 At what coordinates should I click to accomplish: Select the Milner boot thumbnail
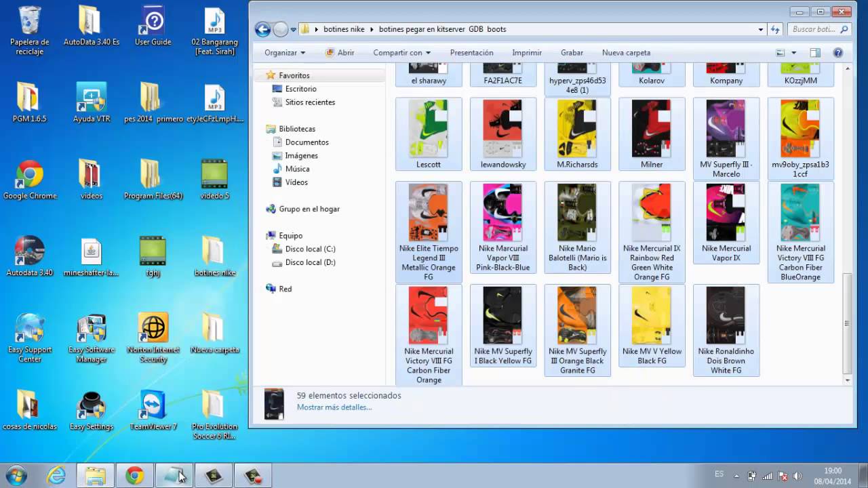tap(652, 134)
